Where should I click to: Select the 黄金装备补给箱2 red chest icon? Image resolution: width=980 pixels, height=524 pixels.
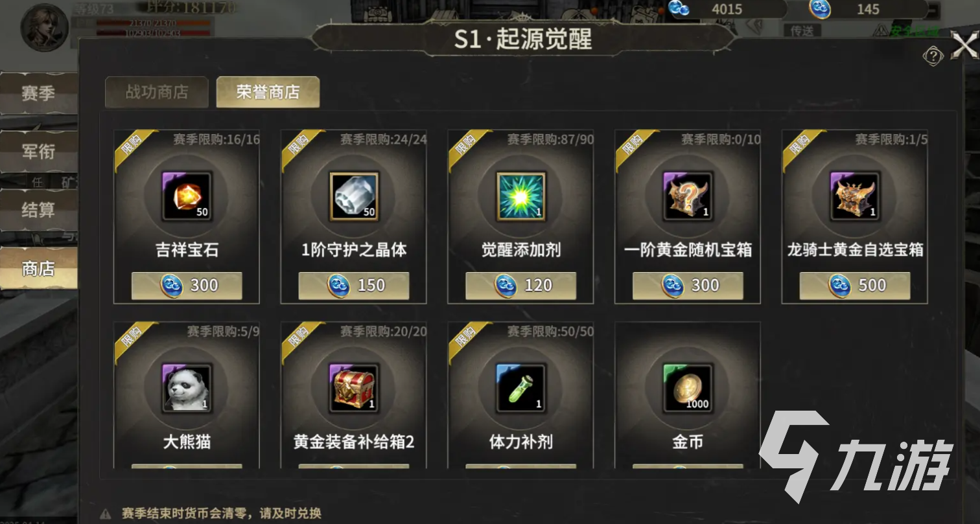point(354,388)
